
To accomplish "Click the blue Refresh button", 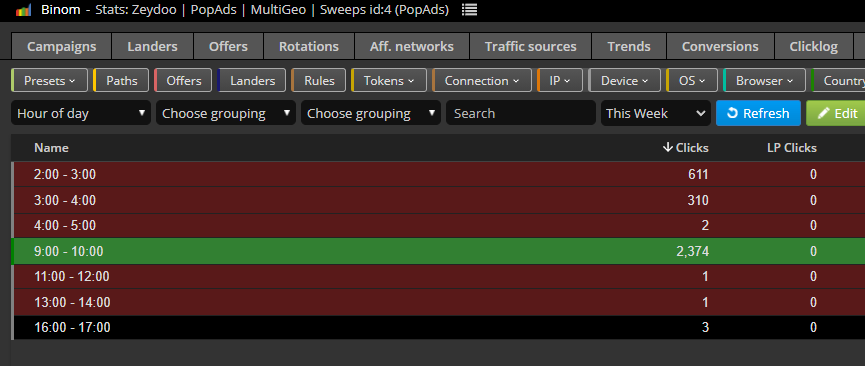I will (758, 113).
